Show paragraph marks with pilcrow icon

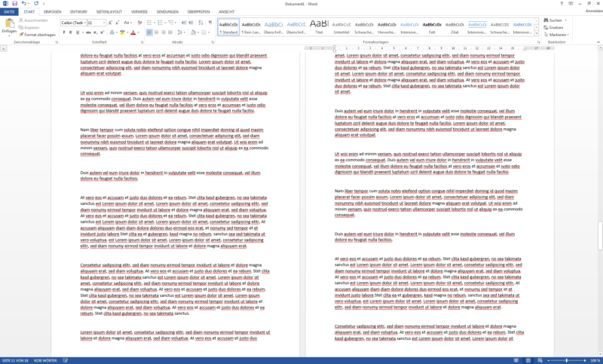(x=210, y=23)
